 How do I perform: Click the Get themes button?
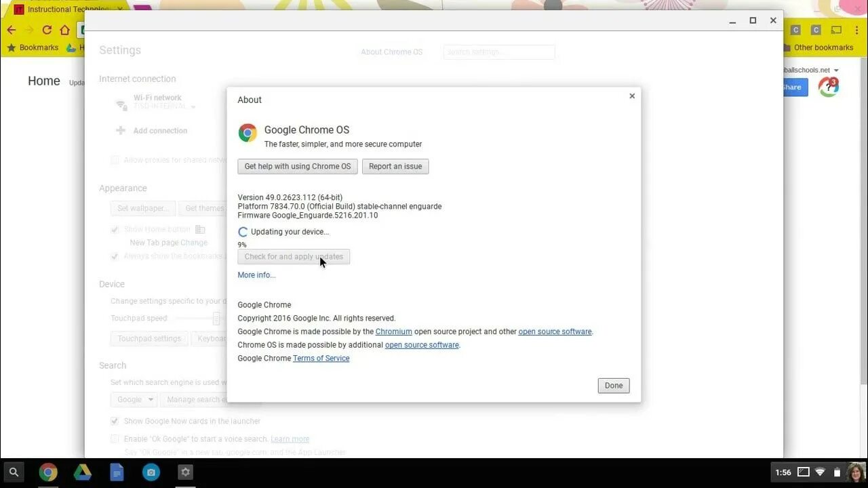click(203, 208)
